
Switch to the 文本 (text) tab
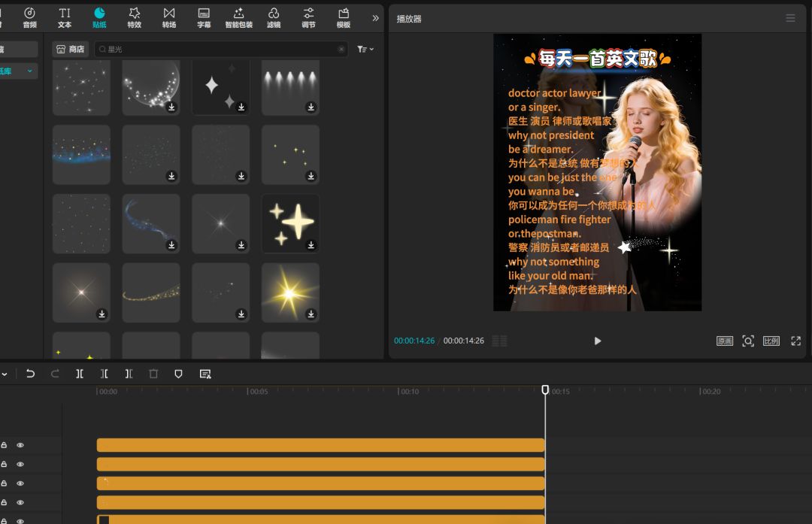(65, 17)
